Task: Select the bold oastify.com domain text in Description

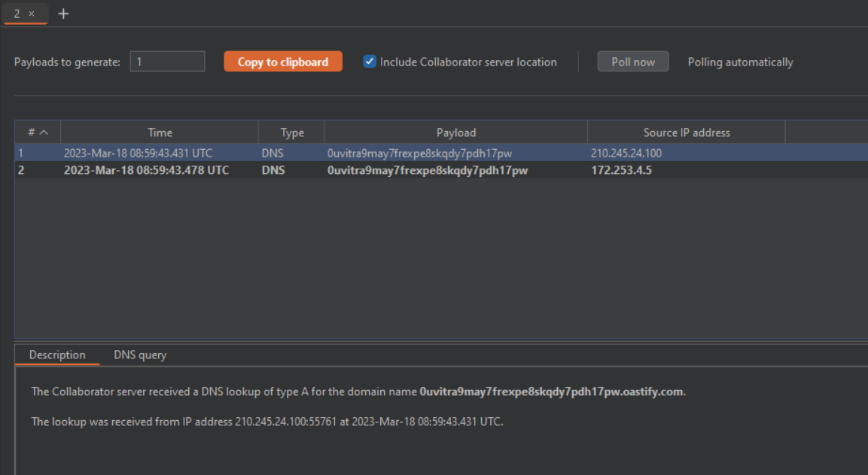Action: pyautogui.click(x=550, y=391)
